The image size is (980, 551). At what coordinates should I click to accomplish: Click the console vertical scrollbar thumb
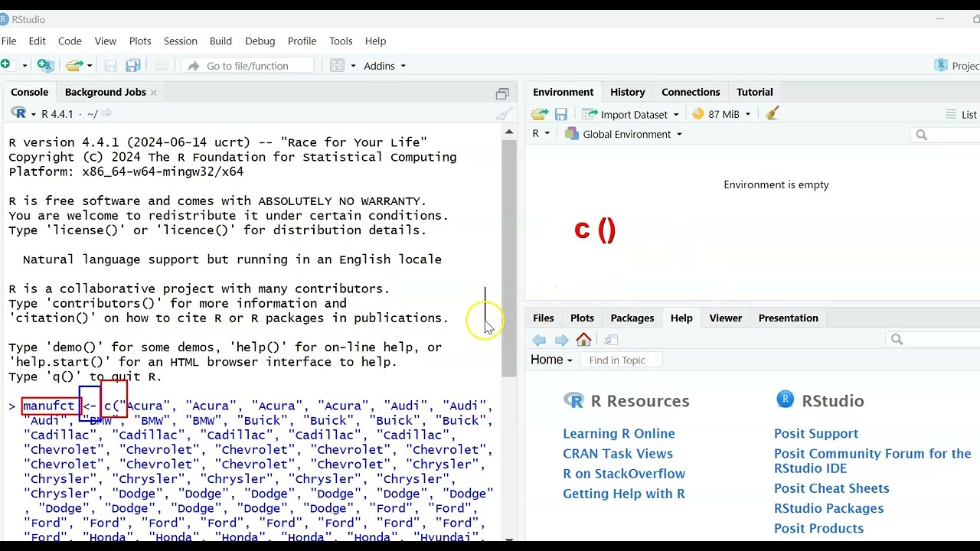(509, 257)
